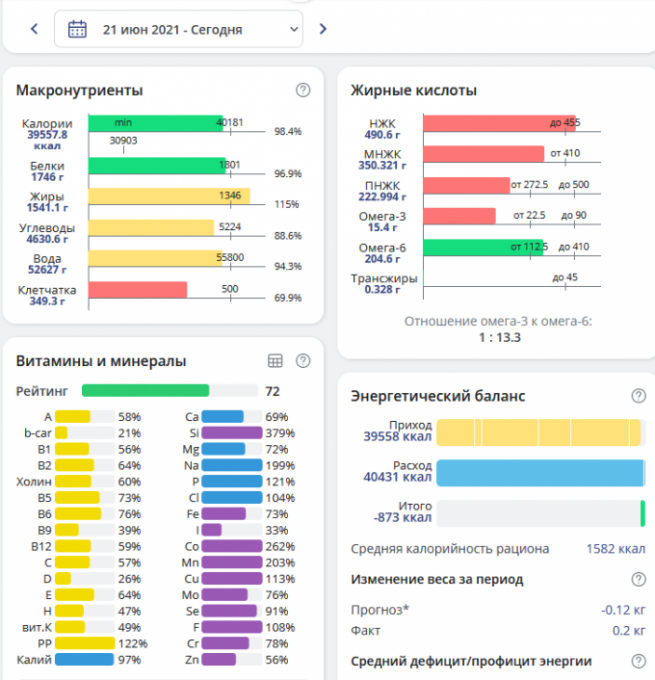The width and height of the screenshot is (655, 680).
Task: Click the calendar icon in date picker
Action: tap(77, 29)
